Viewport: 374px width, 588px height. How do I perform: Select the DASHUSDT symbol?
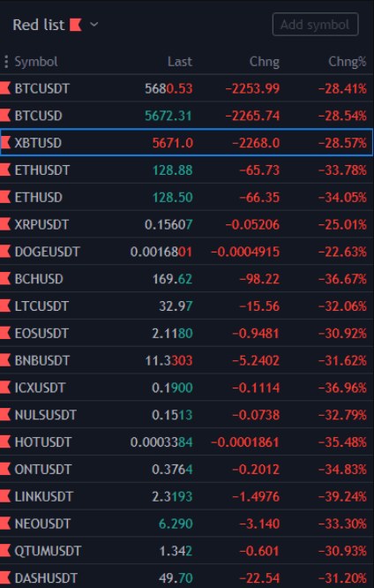pyautogui.click(x=46, y=578)
